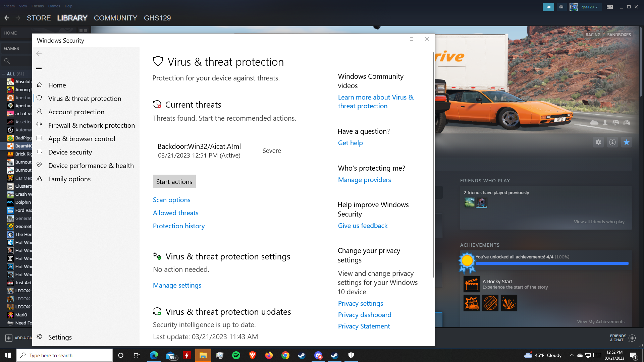Show hidden system tray icons
This screenshot has width=644, height=362.
[572, 355]
